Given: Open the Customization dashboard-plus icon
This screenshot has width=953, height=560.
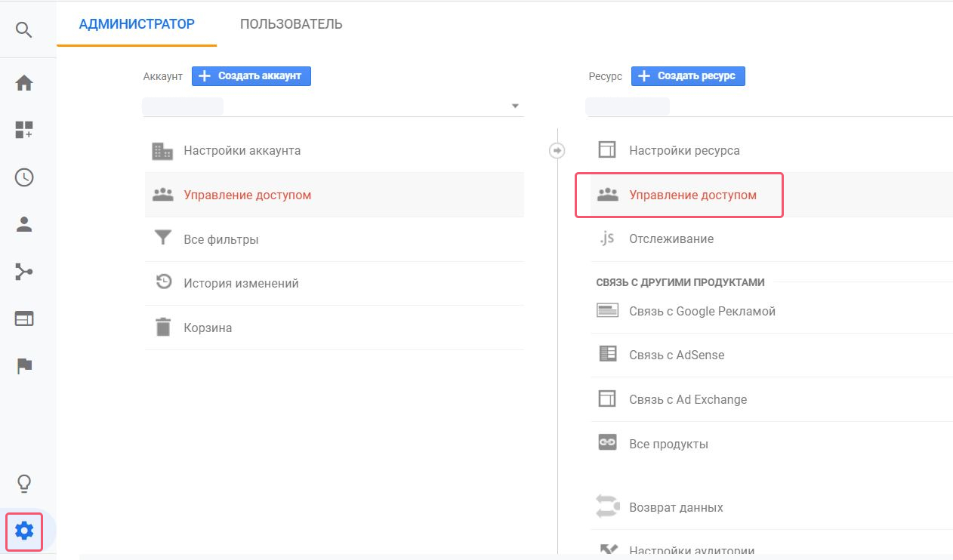Looking at the screenshot, I should point(24,130).
